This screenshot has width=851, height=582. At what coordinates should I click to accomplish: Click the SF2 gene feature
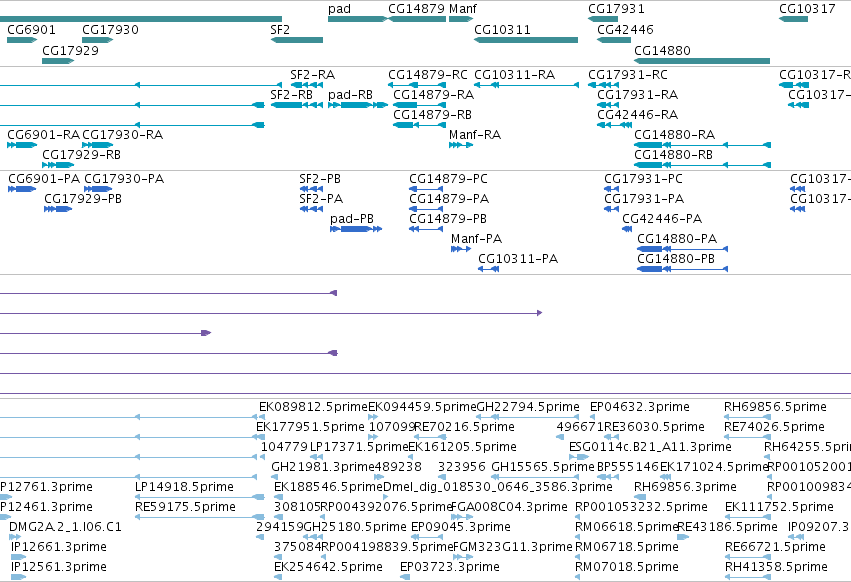(x=297, y=40)
